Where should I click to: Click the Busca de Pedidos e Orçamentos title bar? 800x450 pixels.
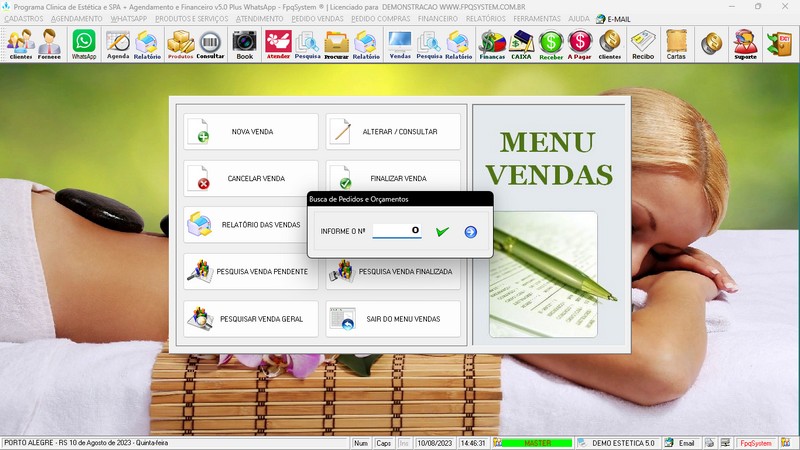(400, 199)
